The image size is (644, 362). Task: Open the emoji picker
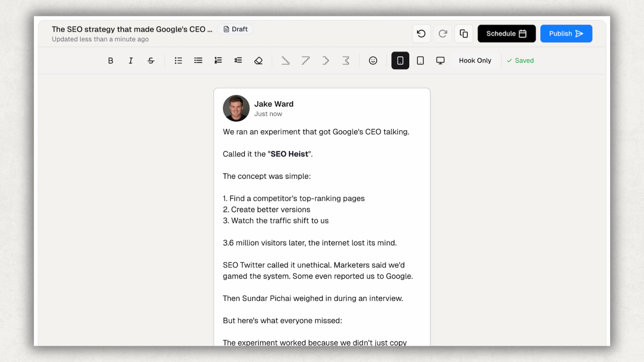coord(373,61)
